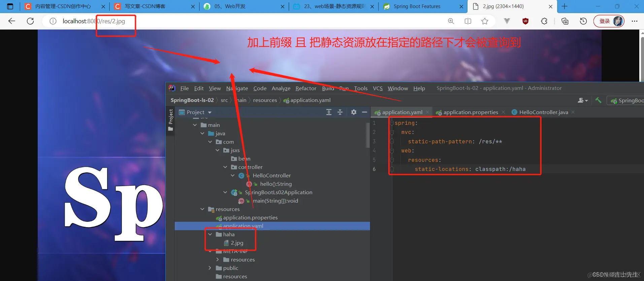
Task: Collapse the jsxs package node
Action: click(x=217, y=150)
